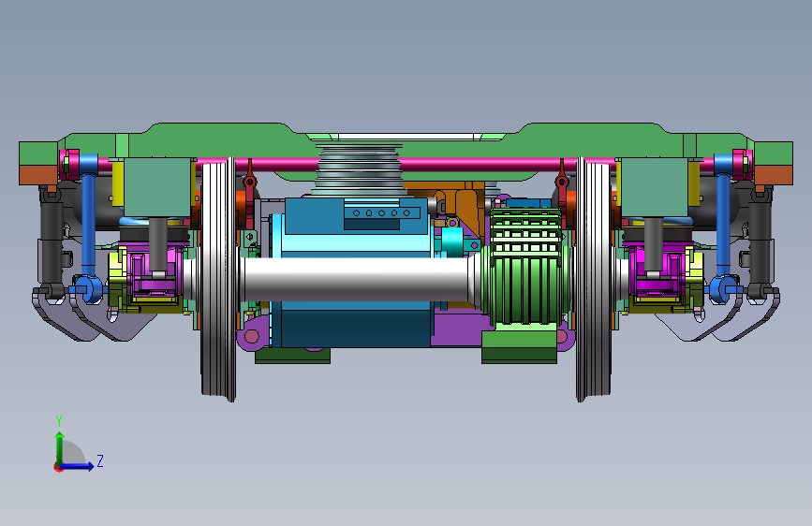Select the dark blue motor lower casing
The image size is (812, 526).
point(356,324)
